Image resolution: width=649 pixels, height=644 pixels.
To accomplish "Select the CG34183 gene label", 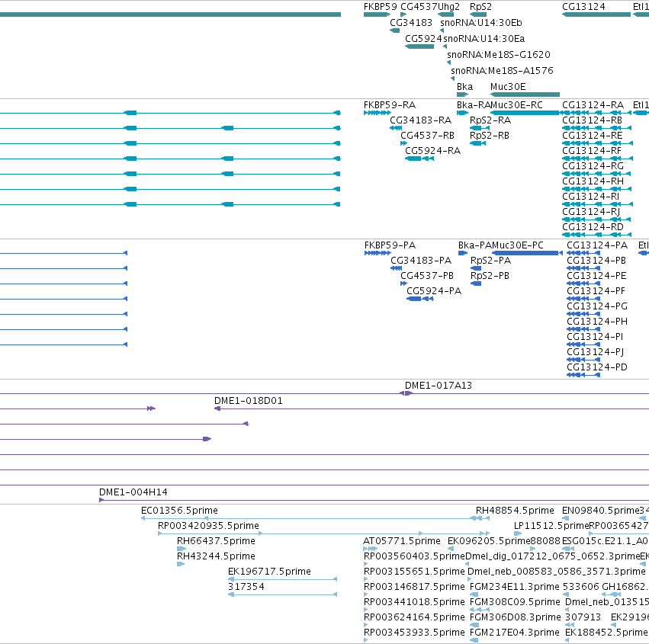I will (411, 22).
